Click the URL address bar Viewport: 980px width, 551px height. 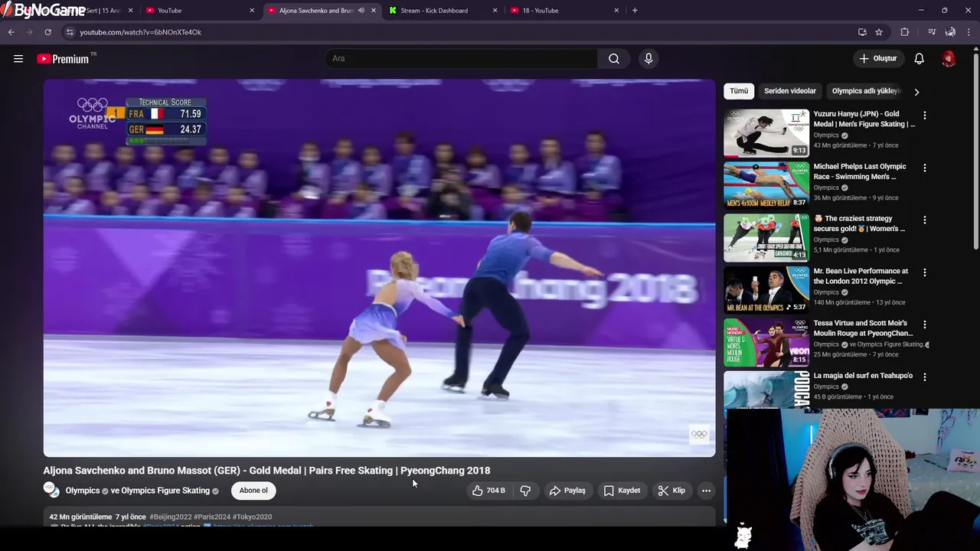tap(459, 32)
